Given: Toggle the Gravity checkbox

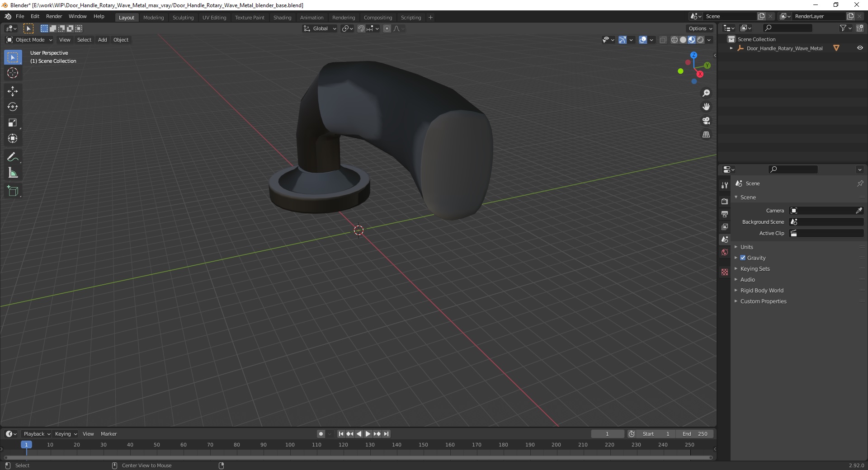Looking at the screenshot, I should (x=743, y=258).
